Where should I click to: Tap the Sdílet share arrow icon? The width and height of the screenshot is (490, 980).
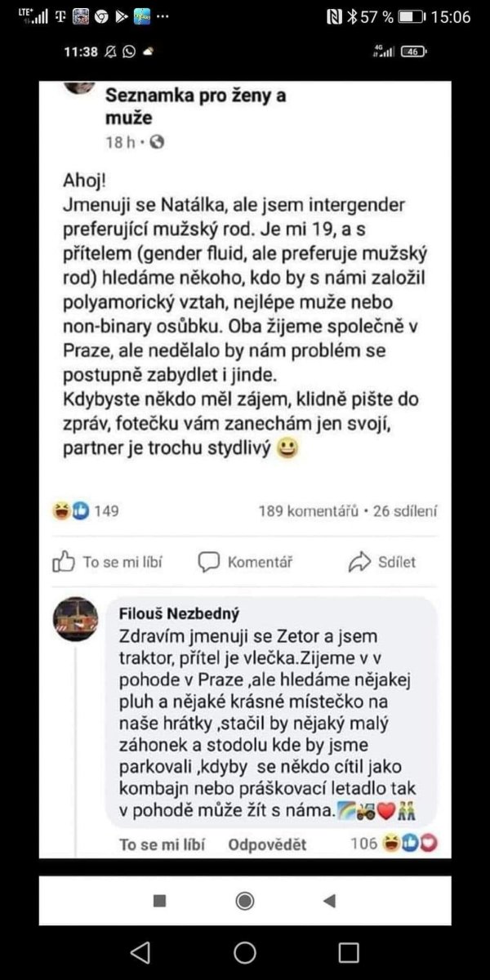(359, 562)
